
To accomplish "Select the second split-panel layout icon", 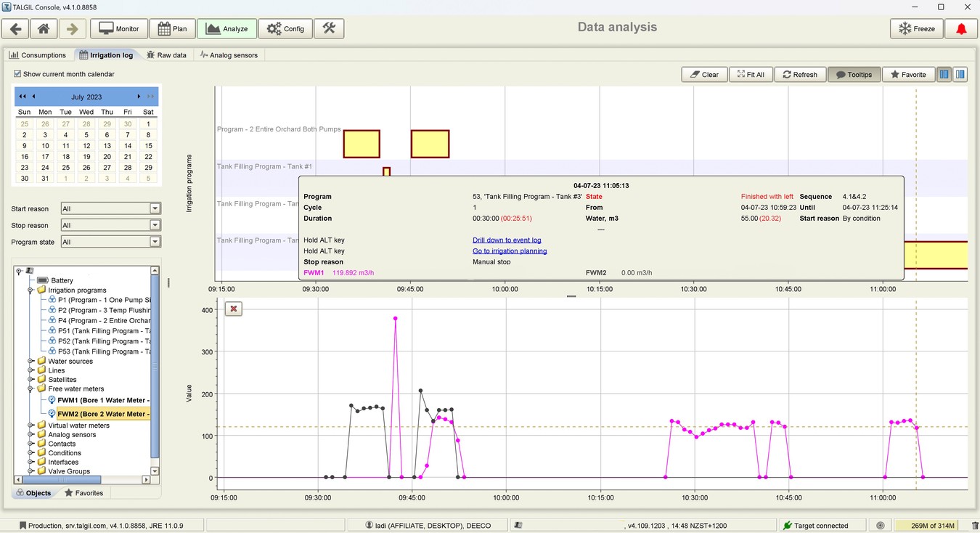I will [x=960, y=74].
